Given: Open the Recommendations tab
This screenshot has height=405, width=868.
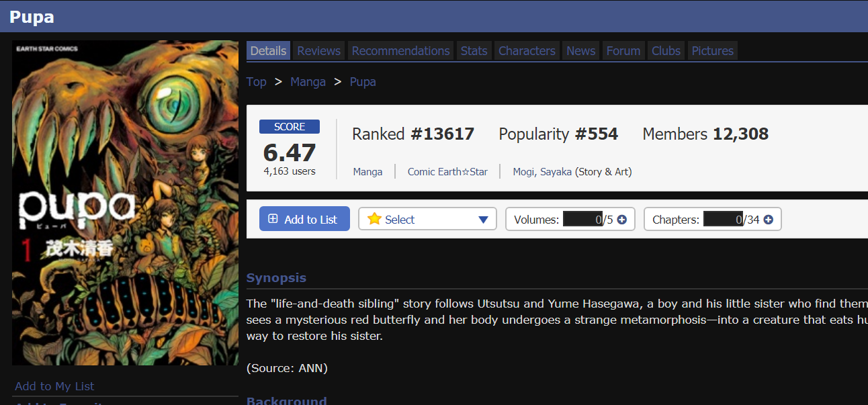Looking at the screenshot, I should (x=400, y=50).
